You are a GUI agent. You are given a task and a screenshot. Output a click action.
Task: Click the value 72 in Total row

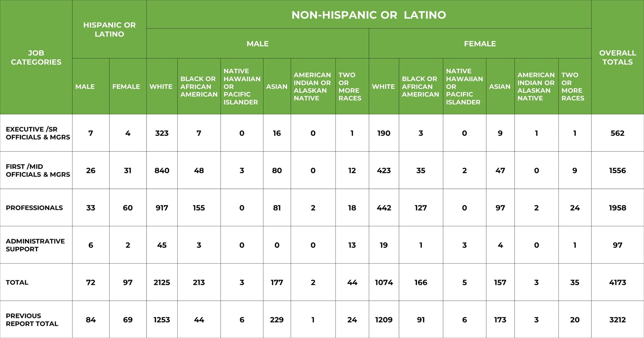point(91,282)
